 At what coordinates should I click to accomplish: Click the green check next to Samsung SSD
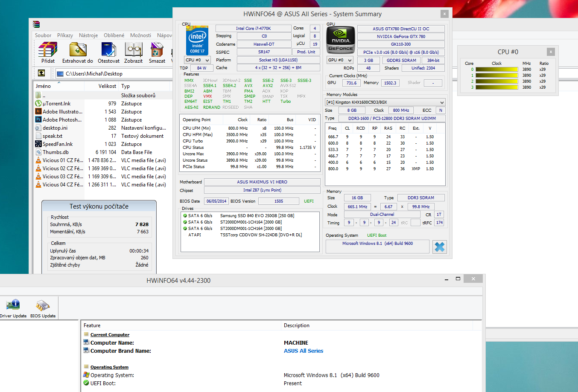[x=185, y=216]
